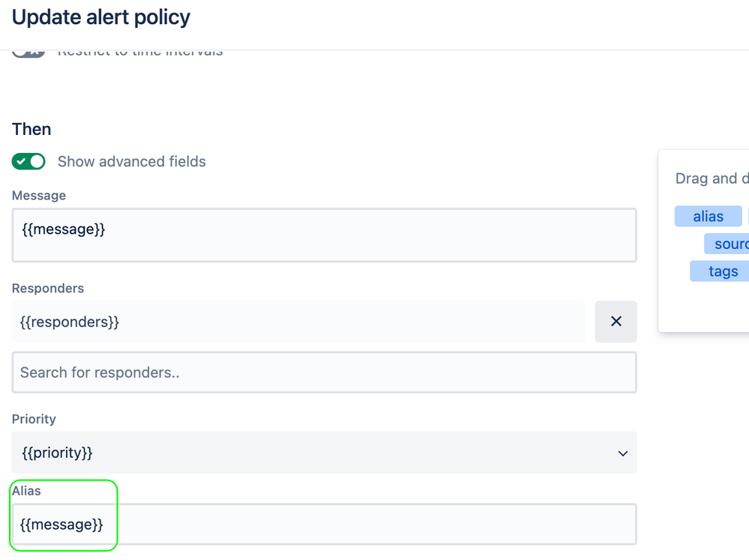749x560 pixels.
Task: Focus the Search for responders box
Action: (x=324, y=373)
